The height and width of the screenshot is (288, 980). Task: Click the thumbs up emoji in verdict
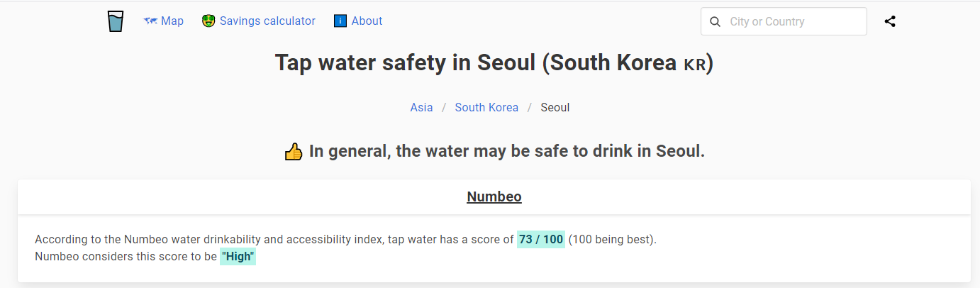point(294,152)
